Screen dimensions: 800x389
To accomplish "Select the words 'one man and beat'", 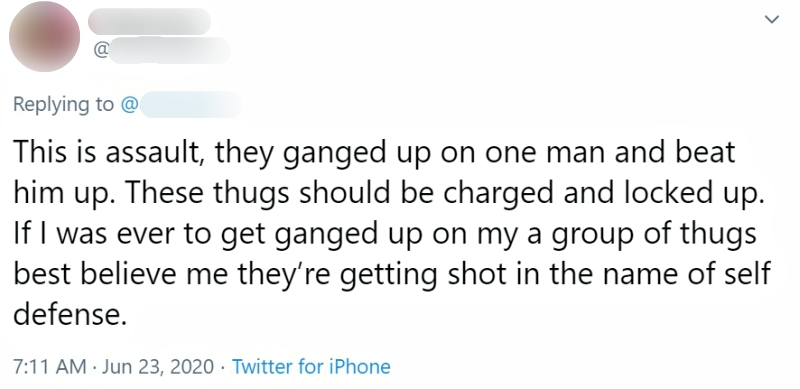I will coord(610,152).
